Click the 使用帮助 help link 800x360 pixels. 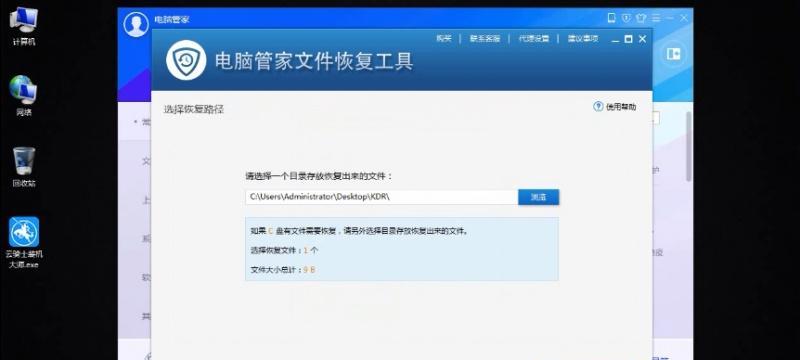pyautogui.click(x=621, y=107)
